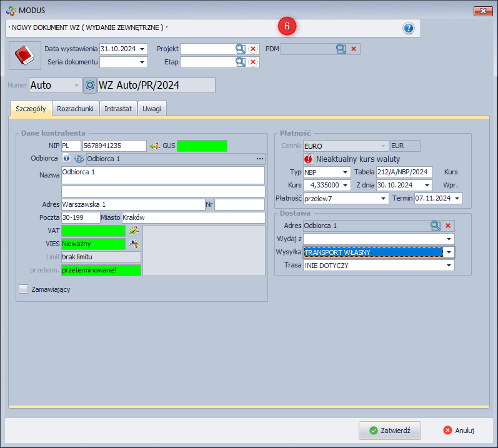Open Odbiorca info icon
498x448 pixels.
(67, 159)
